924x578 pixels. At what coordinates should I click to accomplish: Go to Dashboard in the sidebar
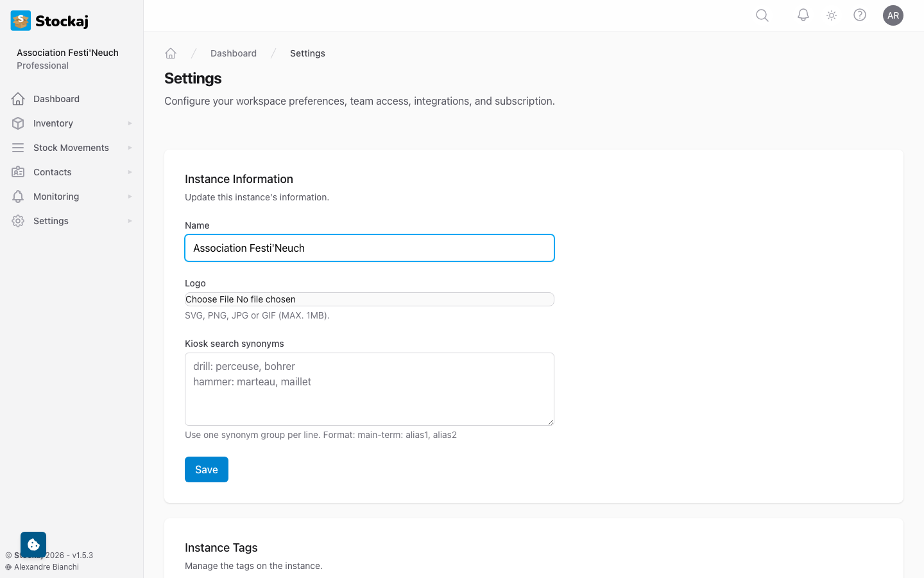(x=72, y=99)
